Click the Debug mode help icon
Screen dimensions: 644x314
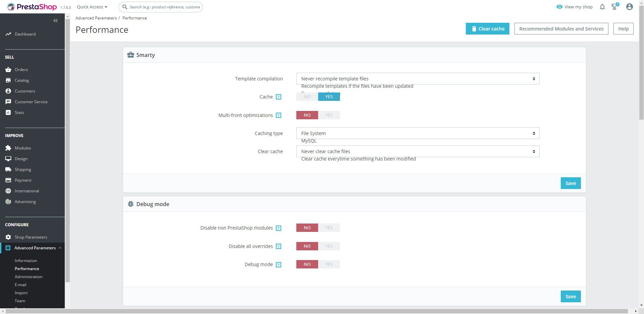279,264
